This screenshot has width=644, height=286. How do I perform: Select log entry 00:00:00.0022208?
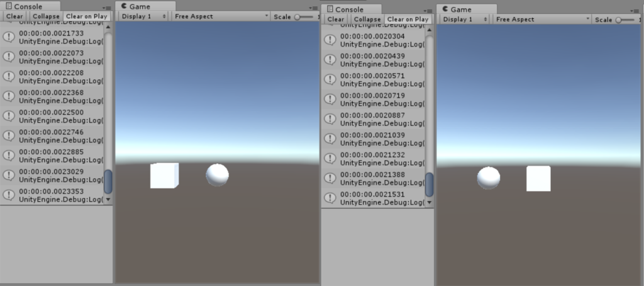[52, 77]
